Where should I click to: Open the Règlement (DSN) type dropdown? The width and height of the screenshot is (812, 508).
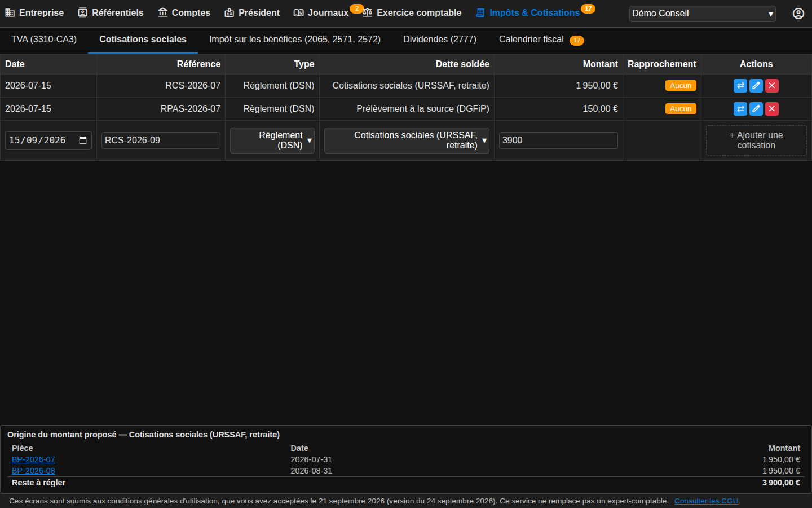[272, 141]
